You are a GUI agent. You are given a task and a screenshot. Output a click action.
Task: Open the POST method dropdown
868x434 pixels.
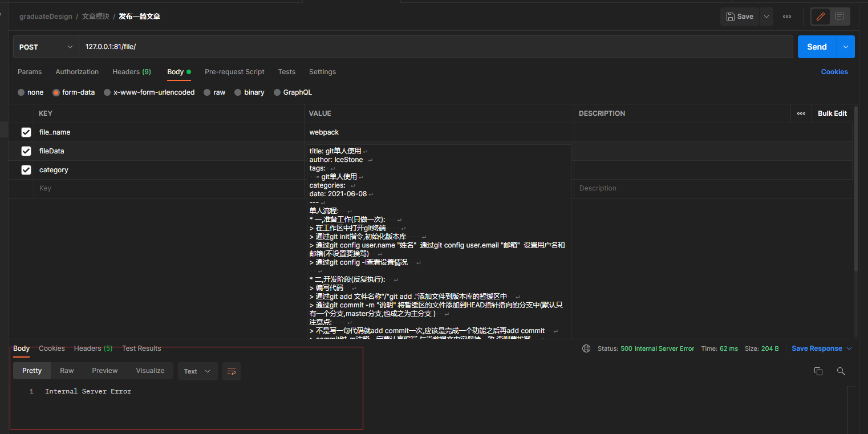click(x=46, y=47)
